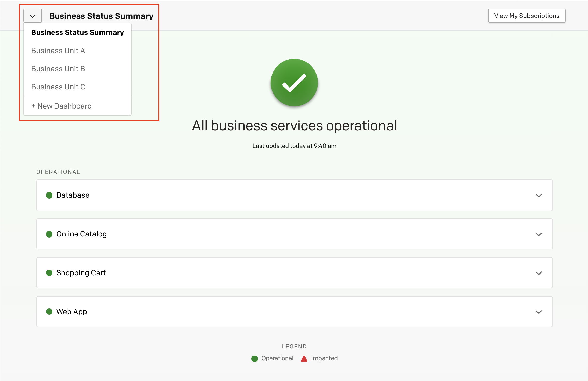This screenshot has height=381, width=588.
Task: Click the green status dot beside Shopping Cart
Action: coord(49,273)
